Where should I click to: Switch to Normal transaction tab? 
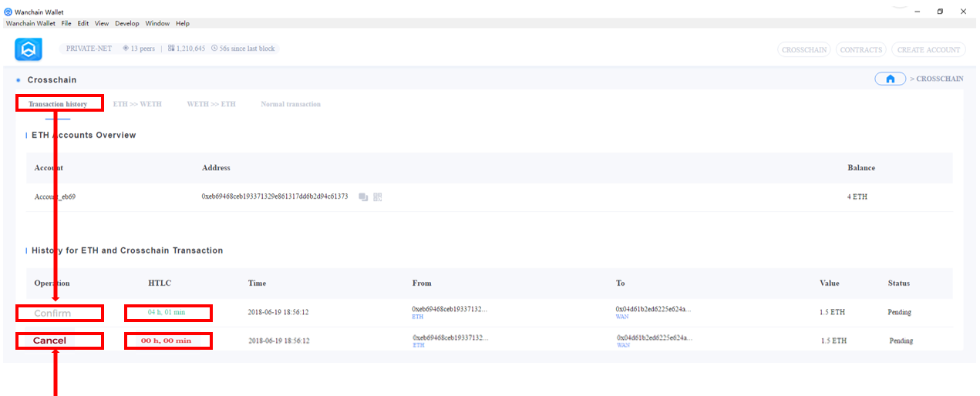pyautogui.click(x=291, y=104)
